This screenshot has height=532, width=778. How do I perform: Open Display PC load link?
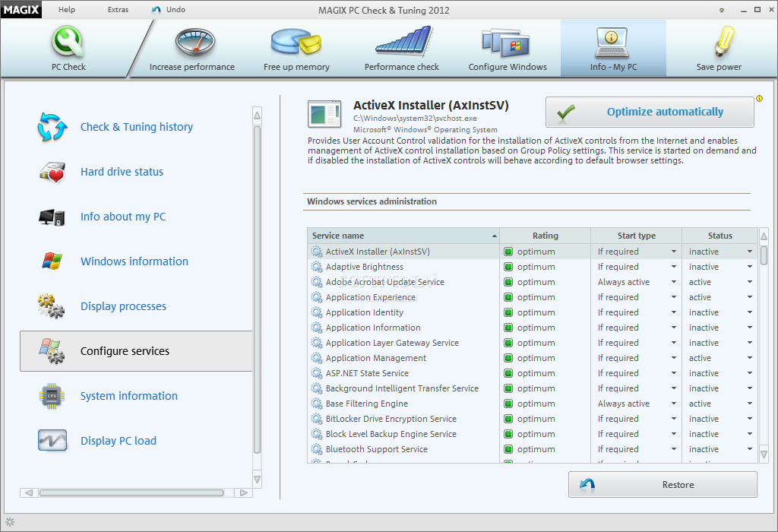pyautogui.click(x=118, y=441)
